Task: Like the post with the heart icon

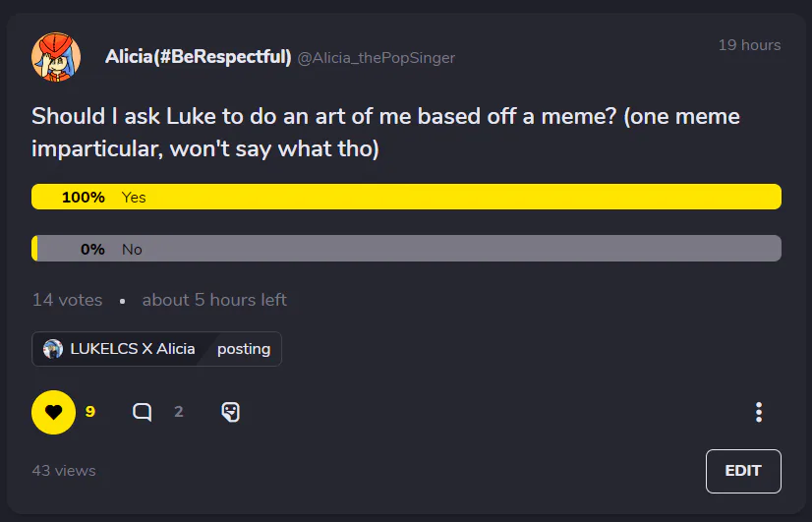Action: [53, 412]
